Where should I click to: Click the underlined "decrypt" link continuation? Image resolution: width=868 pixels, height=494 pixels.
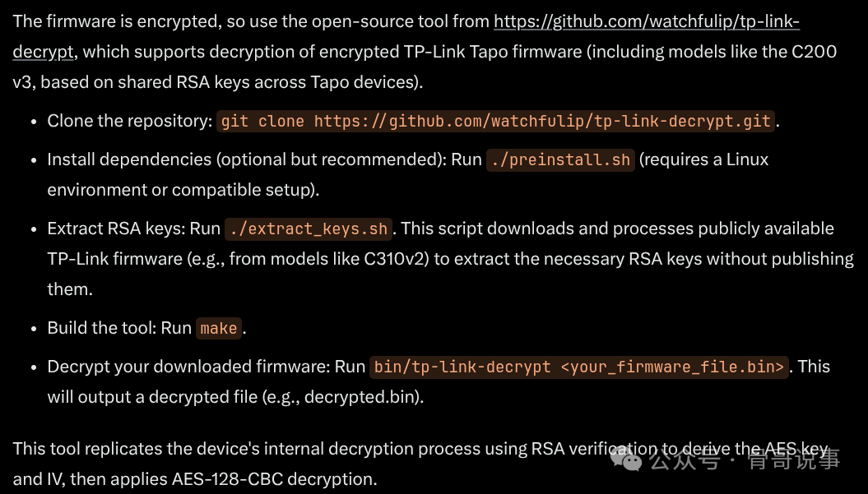[43, 52]
